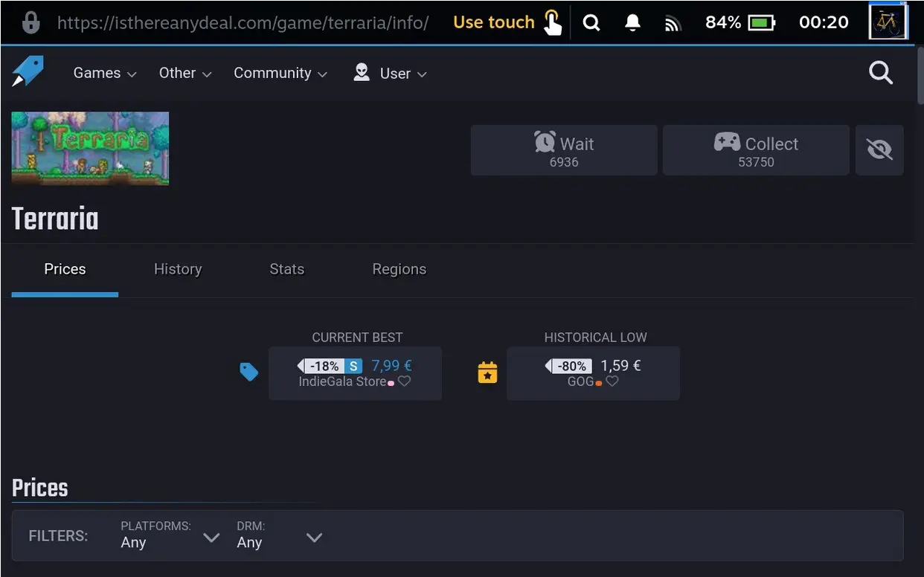Expand the Games menu
This screenshot has height=577, width=924.
(x=105, y=73)
